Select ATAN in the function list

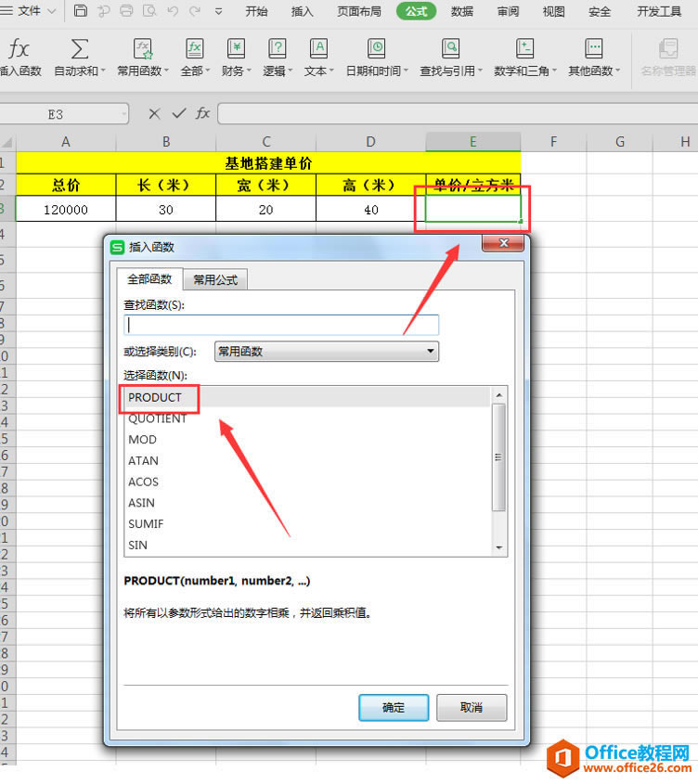pyautogui.click(x=306, y=460)
